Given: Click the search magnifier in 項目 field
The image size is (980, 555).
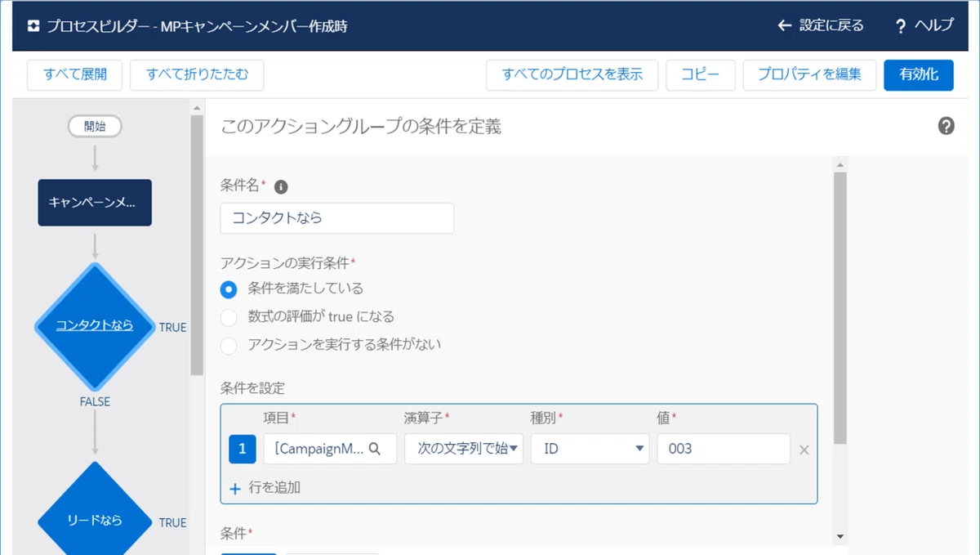Looking at the screenshot, I should (375, 449).
